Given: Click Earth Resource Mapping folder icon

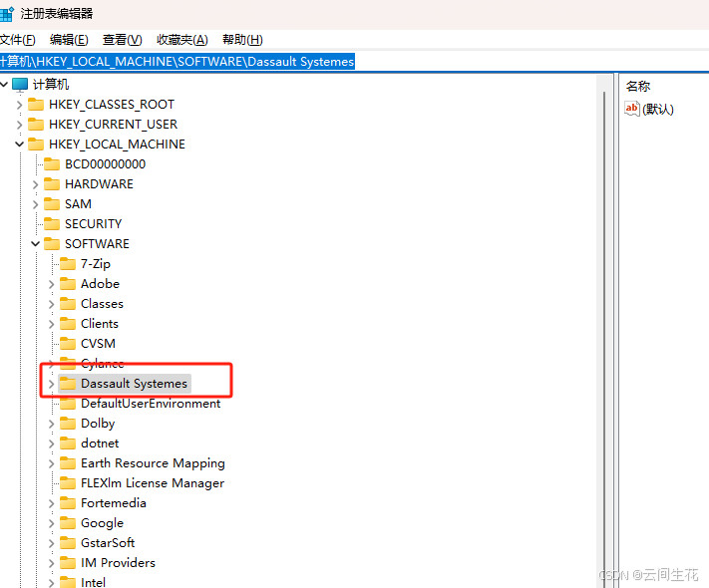Looking at the screenshot, I should tap(68, 462).
